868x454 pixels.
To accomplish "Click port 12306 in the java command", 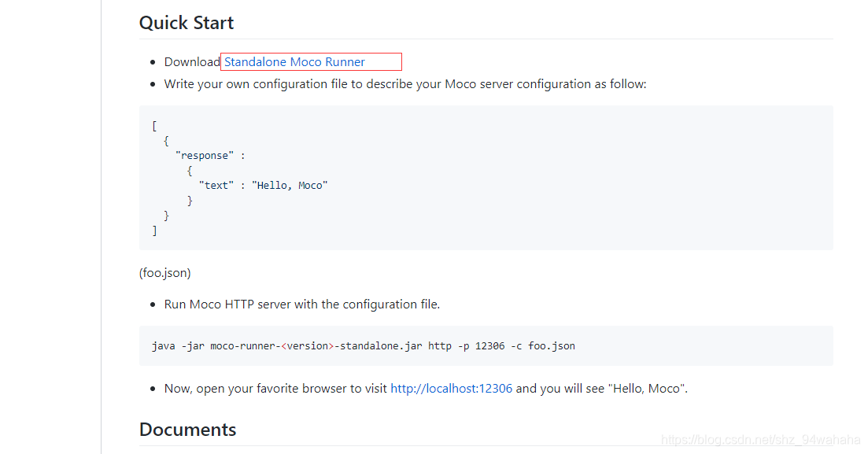I will [x=489, y=345].
